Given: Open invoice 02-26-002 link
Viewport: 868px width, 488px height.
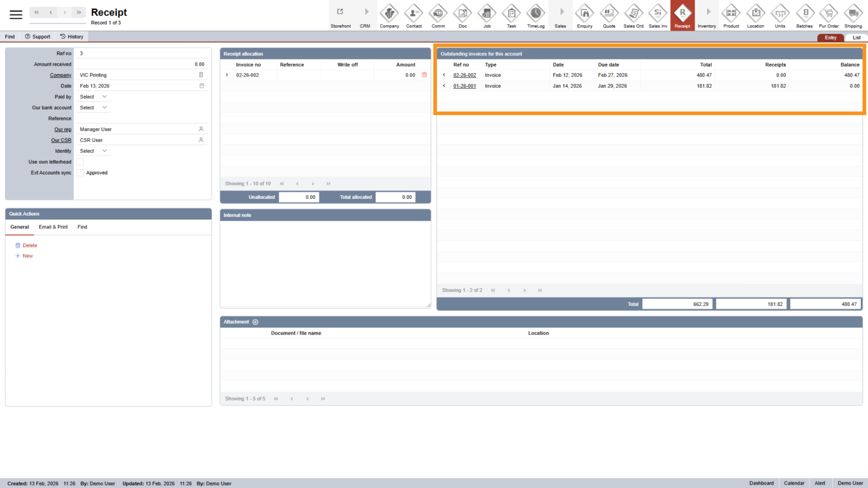Looking at the screenshot, I should (x=464, y=75).
